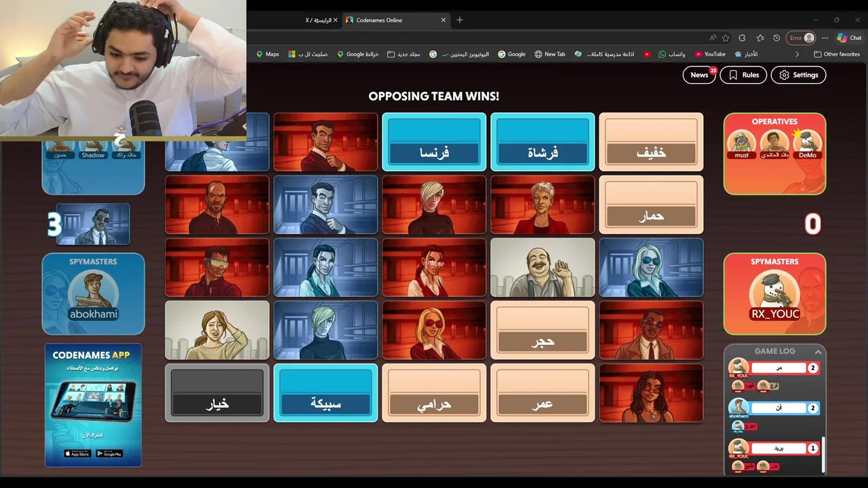868x488 pixels.
Task: Click the RX_YOUC spymaster avatar
Action: click(774, 296)
